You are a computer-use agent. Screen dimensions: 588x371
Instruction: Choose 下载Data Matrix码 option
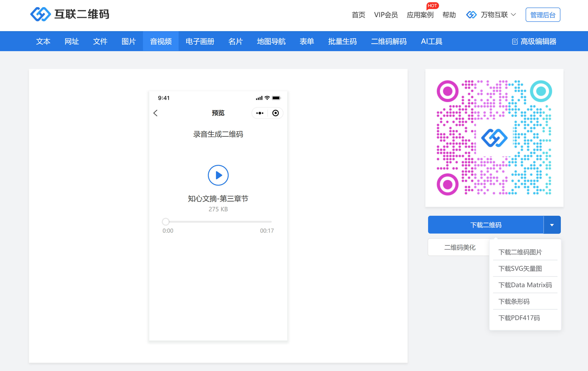coord(525,285)
